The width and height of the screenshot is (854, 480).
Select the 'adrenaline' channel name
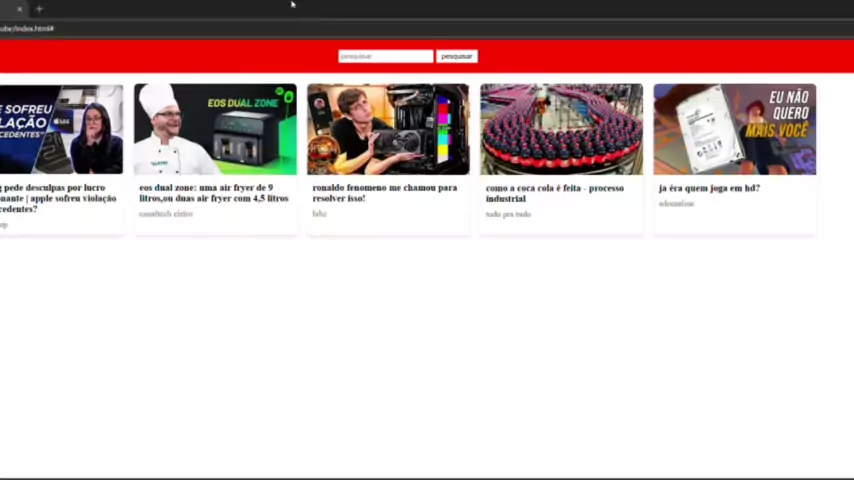676,204
